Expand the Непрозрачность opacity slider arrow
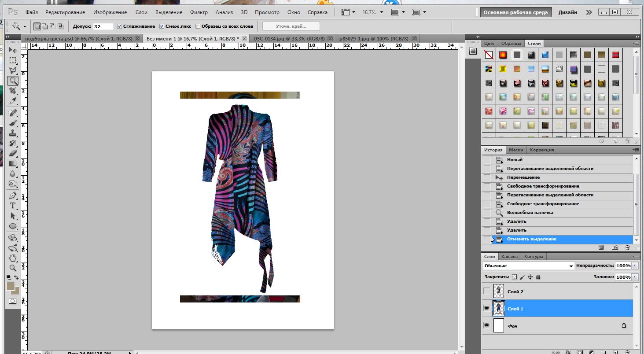Viewport: 644px width, 354px height. tap(634, 266)
